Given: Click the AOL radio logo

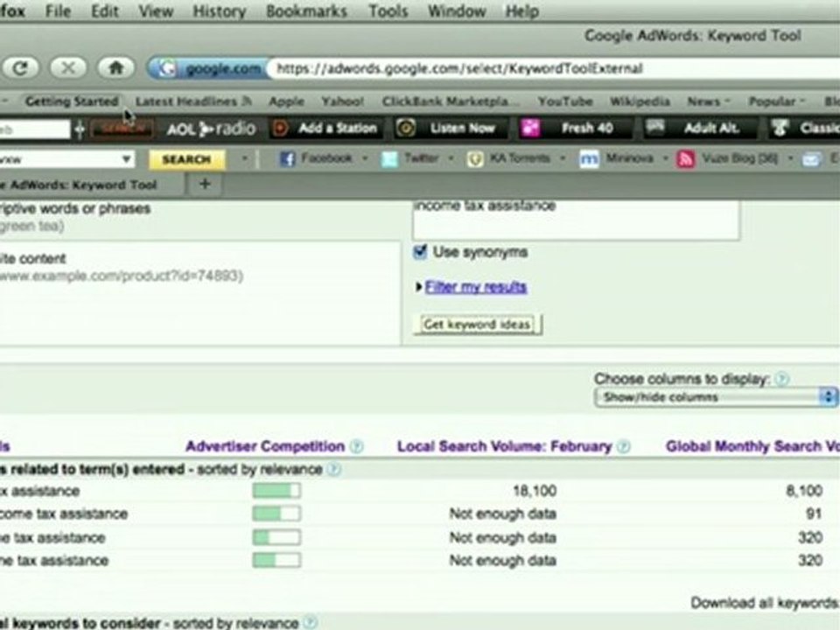Looking at the screenshot, I should (x=211, y=129).
